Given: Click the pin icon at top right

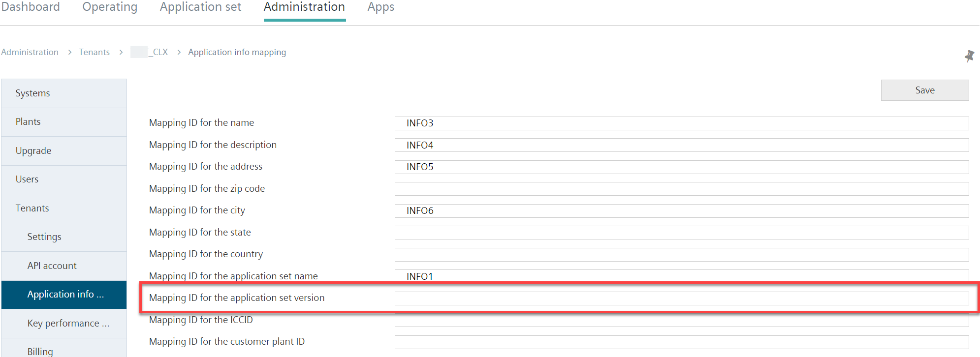Looking at the screenshot, I should coord(969,56).
